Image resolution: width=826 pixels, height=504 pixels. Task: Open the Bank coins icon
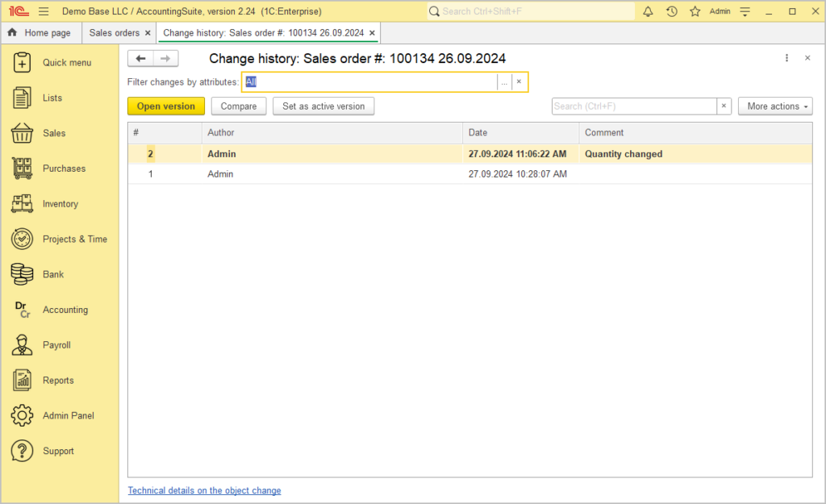click(x=22, y=274)
